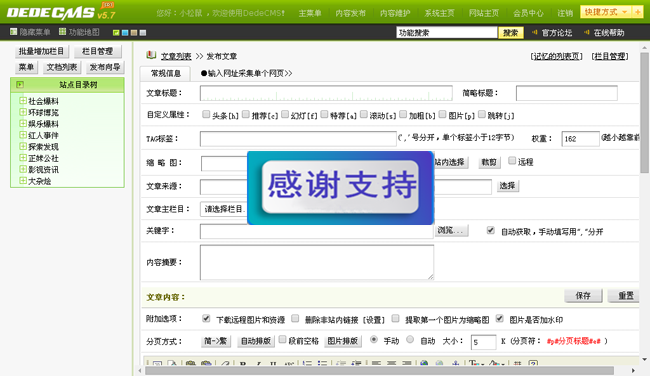Switch to the 常规信息 tab
The image size is (650, 376).
(x=165, y=73)
